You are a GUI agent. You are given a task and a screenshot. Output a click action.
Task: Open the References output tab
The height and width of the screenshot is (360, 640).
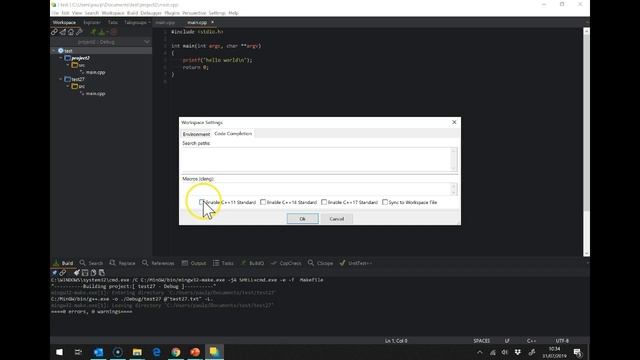(x=158, y=263)
